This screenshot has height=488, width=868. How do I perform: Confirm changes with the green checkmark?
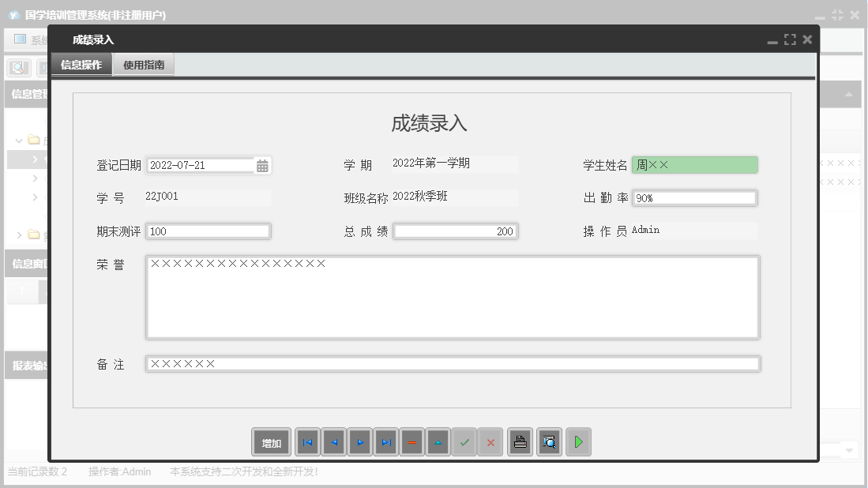(464, 442)
